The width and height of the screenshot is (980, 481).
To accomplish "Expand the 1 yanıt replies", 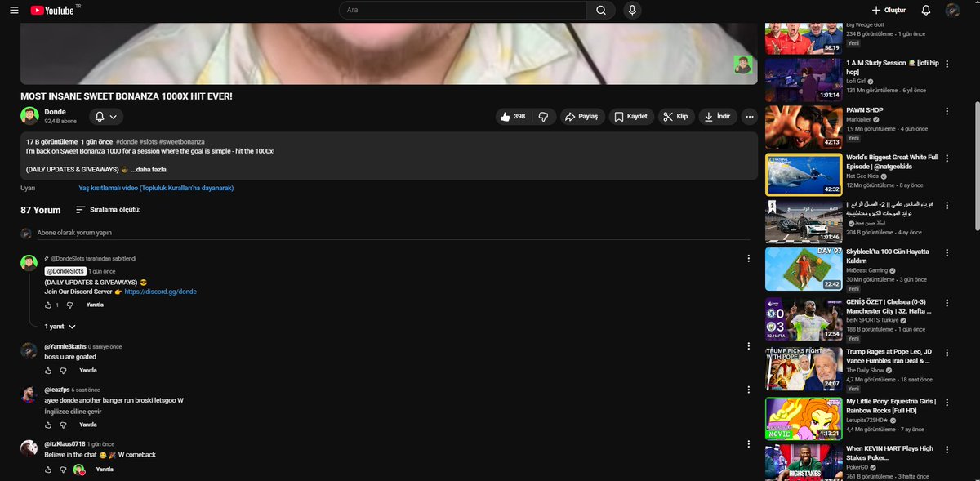I will (60, 326).
